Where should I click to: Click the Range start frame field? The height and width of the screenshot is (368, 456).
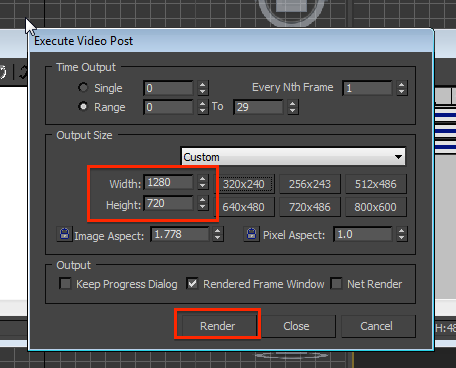[x=168, y=107]
